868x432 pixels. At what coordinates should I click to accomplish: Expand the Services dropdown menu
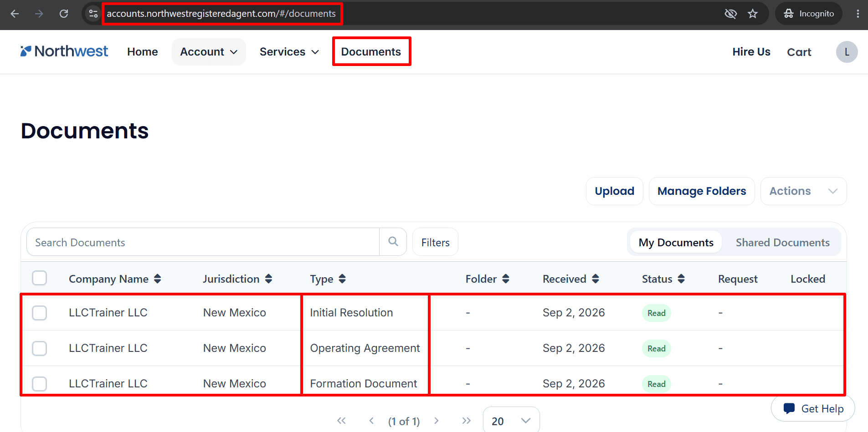[289, 52]
